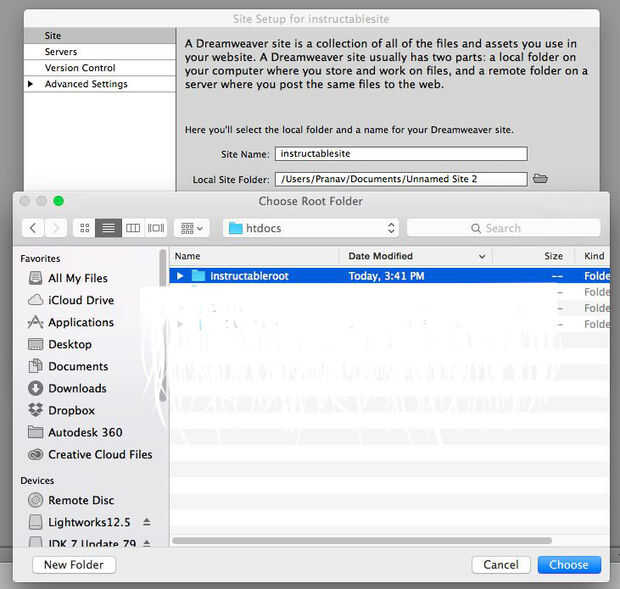Open the htdocs folder path dropdown

coord(311,228)
